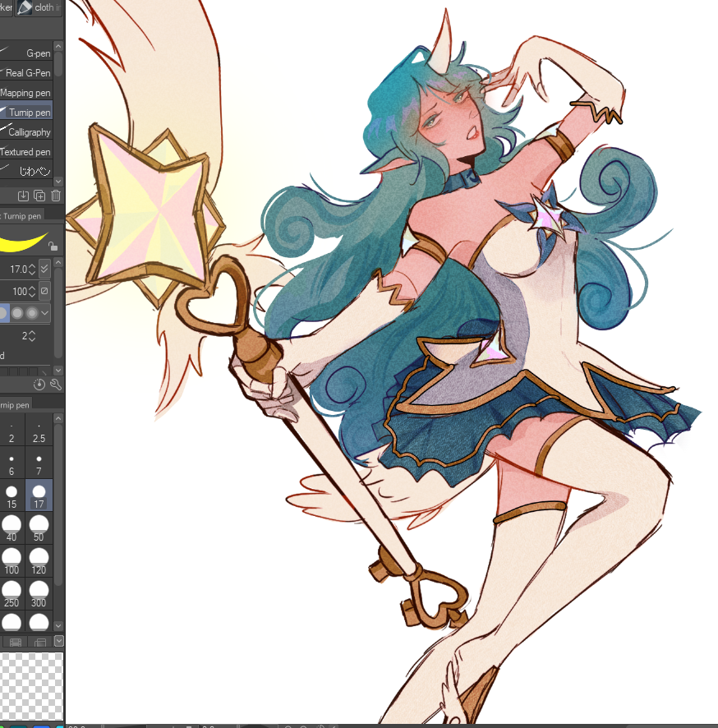The image size is (718, 728).
Task: Choose brush size 250 preset
Action: pyautogui.click(x=12, y=594)
